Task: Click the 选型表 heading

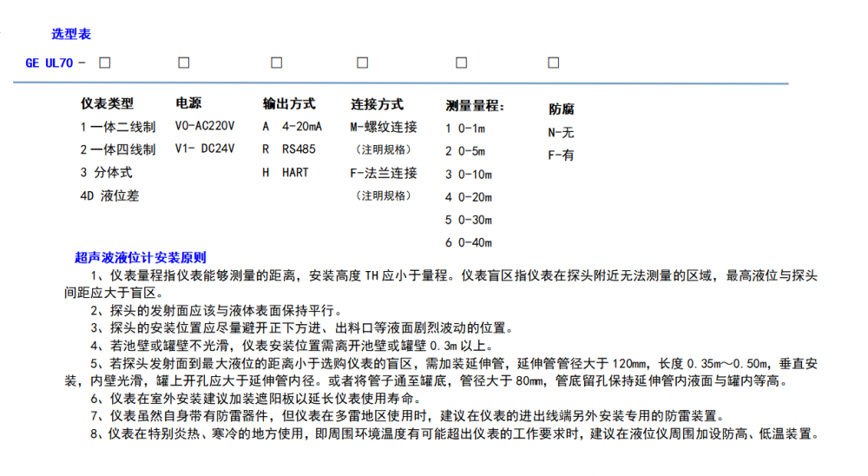Action: click(x=71, y=35)
